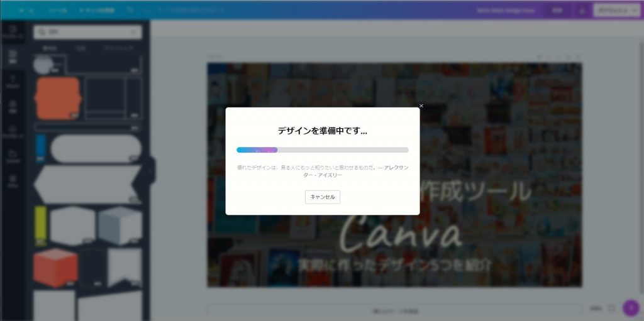Open the Elements panel in sidebar

click(13, 57)
